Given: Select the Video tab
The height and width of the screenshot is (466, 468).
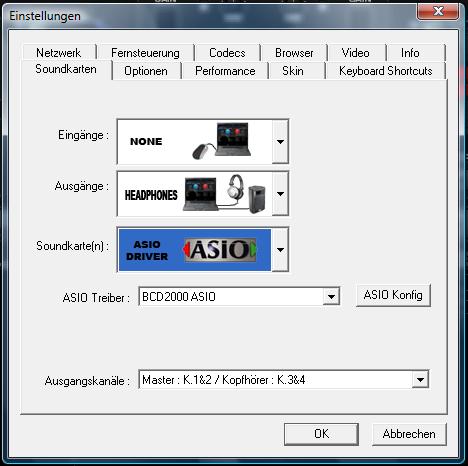Looking at the screenshot, I should pyautogui.click(x=355, y=53).
